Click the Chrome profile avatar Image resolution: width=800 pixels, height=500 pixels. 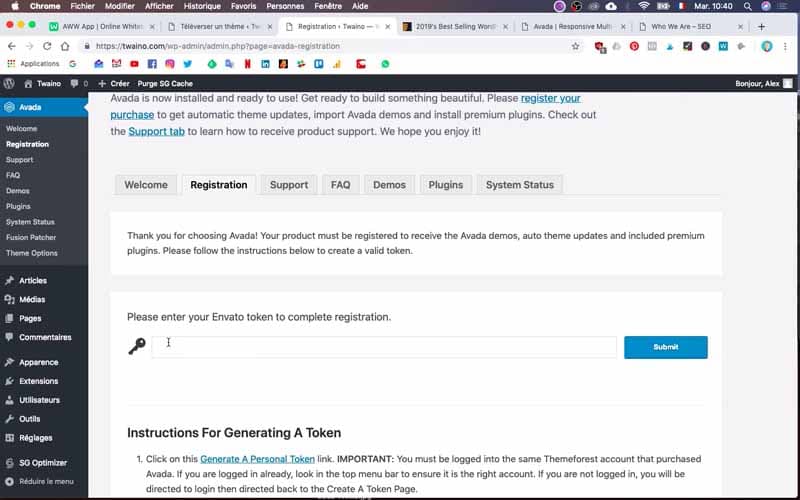pos(766,46)
